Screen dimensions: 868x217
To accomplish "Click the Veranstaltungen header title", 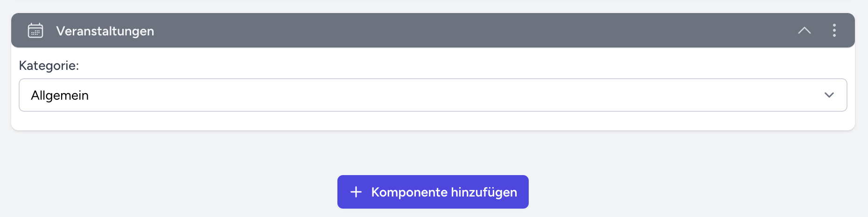I will 105,31.
